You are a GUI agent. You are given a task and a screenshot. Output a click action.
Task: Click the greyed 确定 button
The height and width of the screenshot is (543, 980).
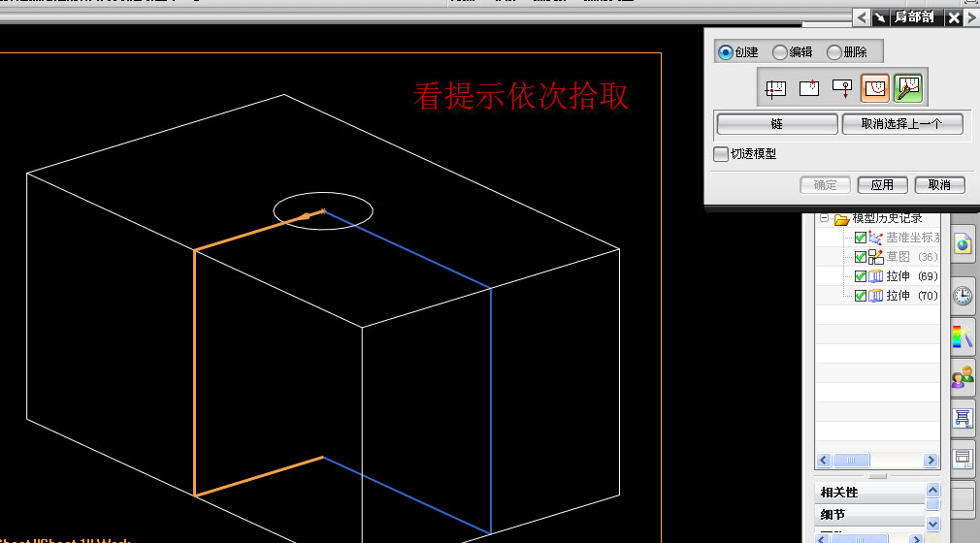pos(825,185)
